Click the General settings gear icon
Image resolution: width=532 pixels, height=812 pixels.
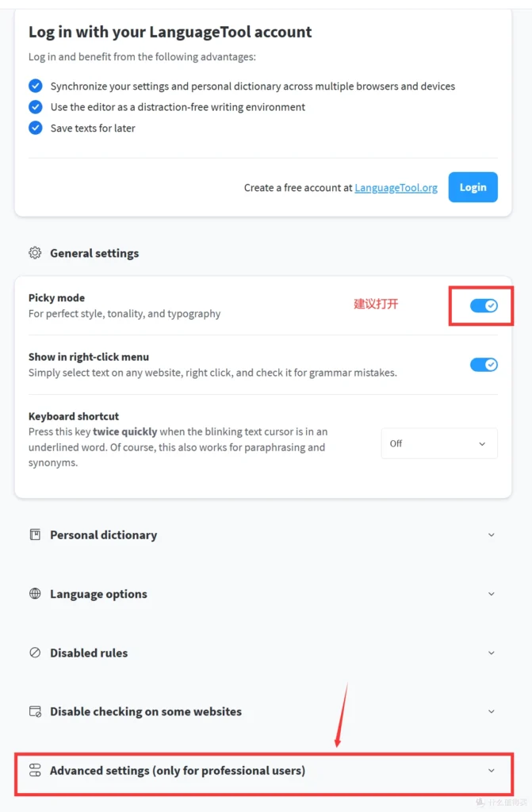[x=35, y=253]
